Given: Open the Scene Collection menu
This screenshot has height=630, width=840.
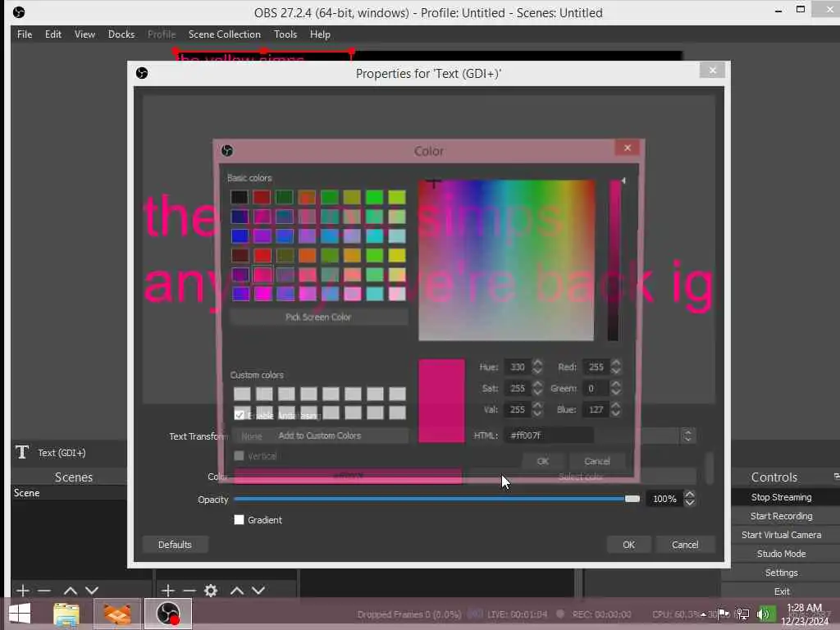Looking at the screenshot, I should 225,34.
